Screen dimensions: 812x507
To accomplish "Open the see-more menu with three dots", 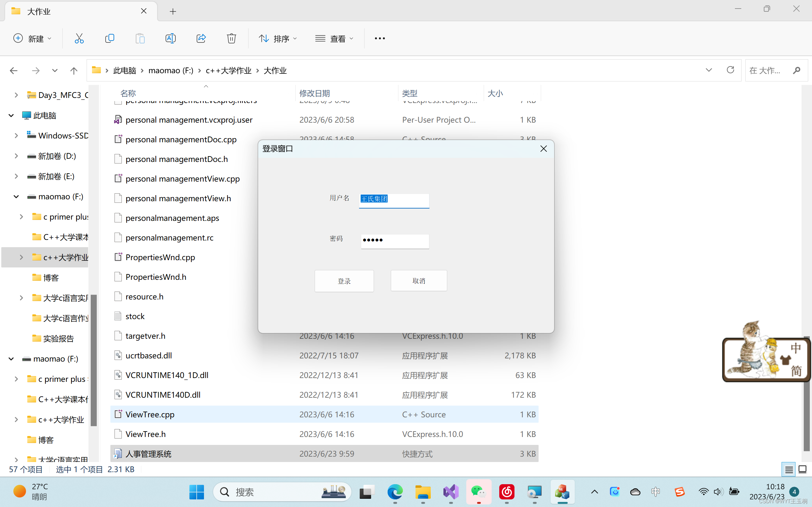I will tap(379, 38).
